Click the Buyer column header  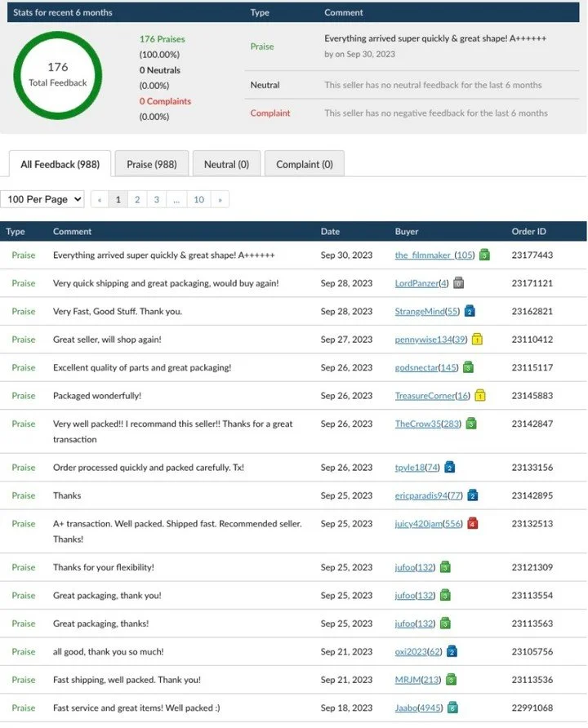tap(407, 231)
